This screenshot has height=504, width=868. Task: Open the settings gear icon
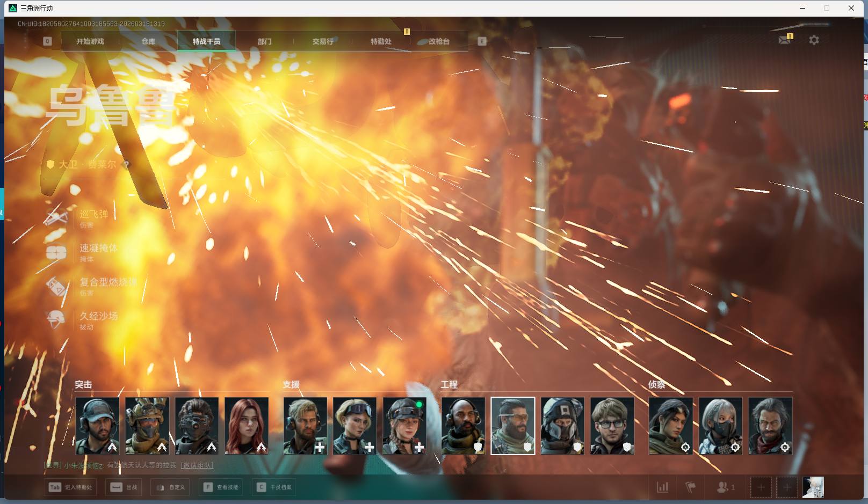click(x=814, y=40)
